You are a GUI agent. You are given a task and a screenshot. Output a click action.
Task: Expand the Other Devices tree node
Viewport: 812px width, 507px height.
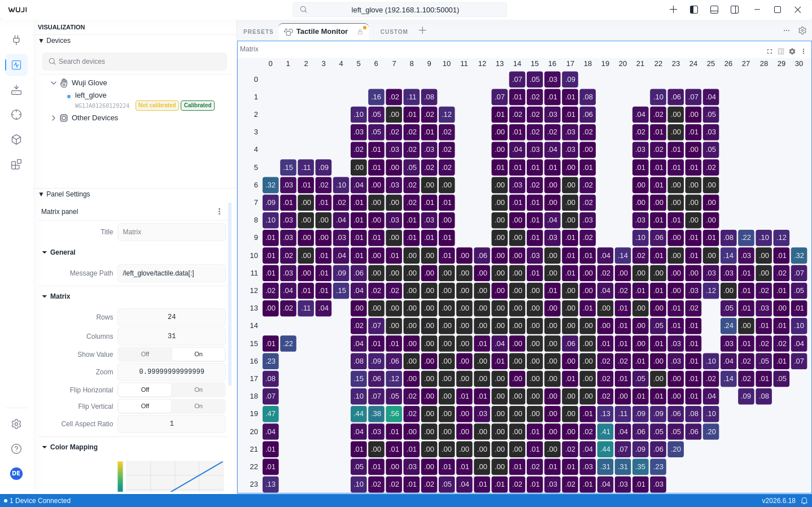[x=54, y=118]
